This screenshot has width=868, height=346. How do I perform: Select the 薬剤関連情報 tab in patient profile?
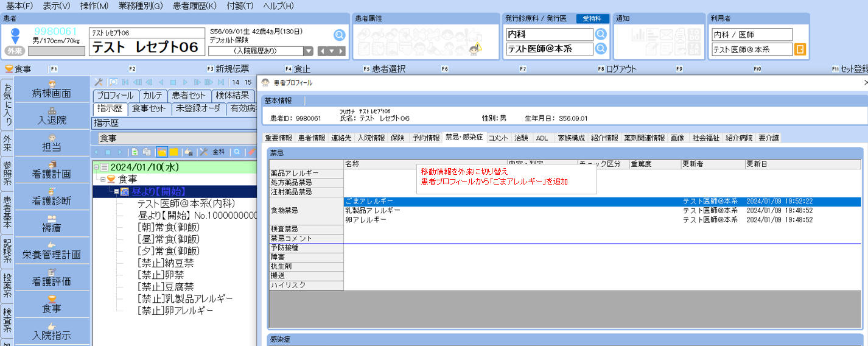point(644,138)
